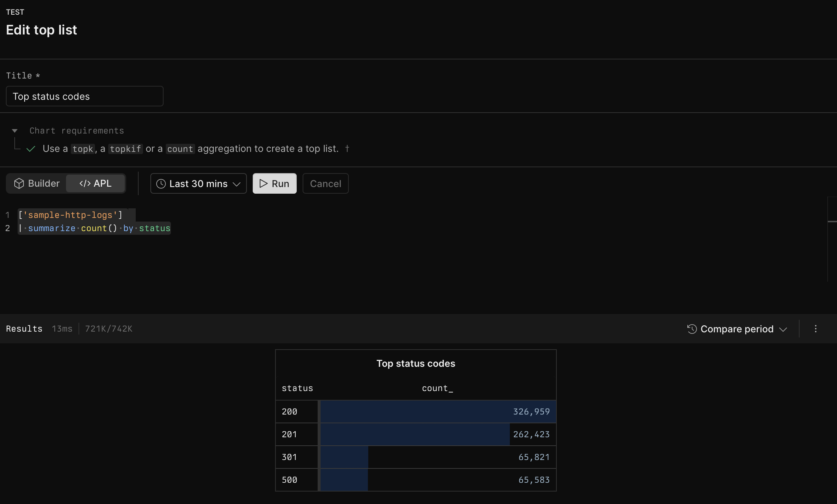Click the count bar for status 200
Image resolution: width=837 pixels, height=504 pixels.
point(436,412)
